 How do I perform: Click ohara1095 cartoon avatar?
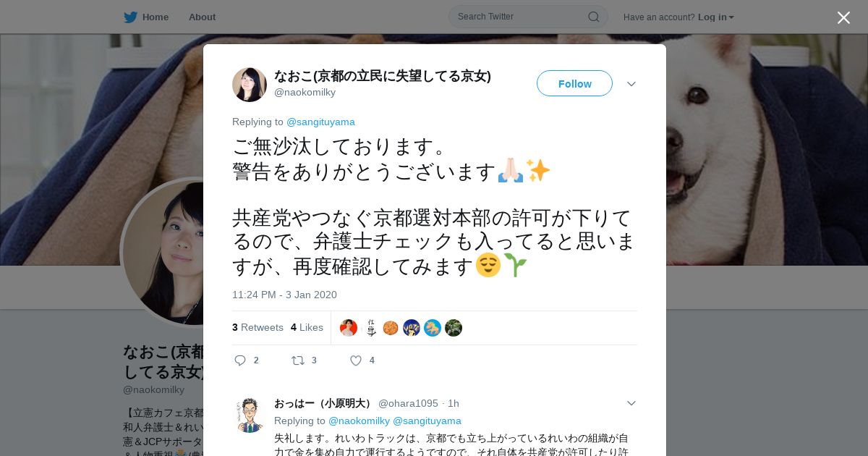(250, 415)
